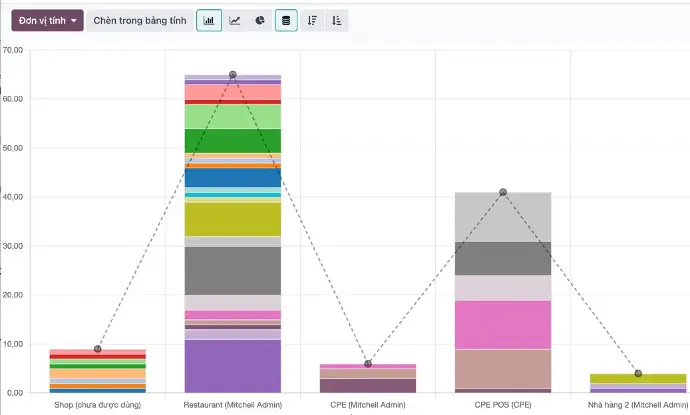
Task: Click Chèn trong bảng tính button
Action: (139, 20)
